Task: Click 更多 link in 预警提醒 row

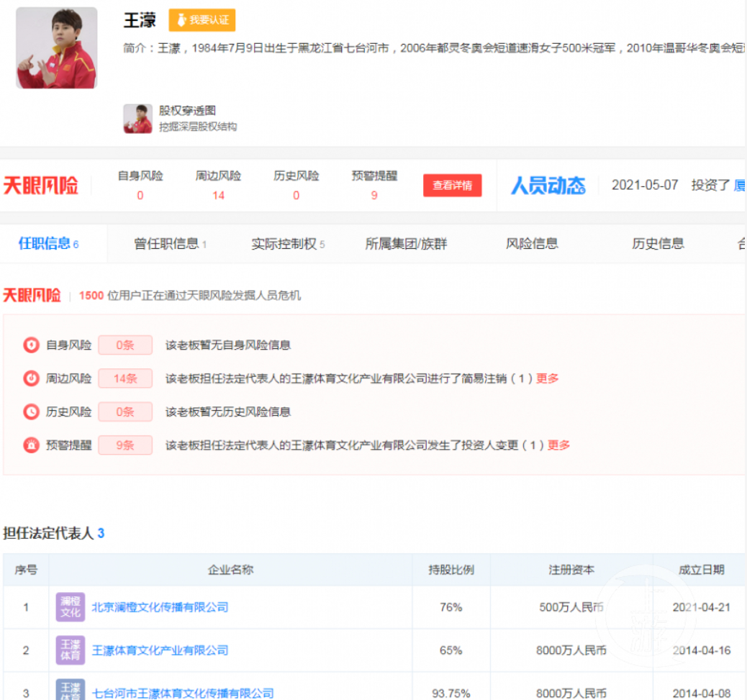Action: click(558, 445)
